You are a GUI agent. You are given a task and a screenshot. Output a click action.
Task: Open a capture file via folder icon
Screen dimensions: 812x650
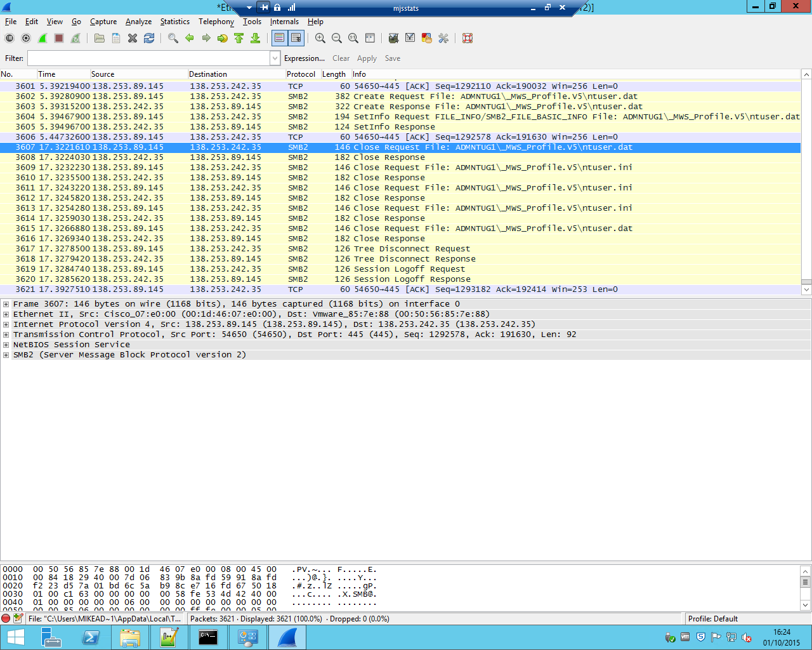[100, 38]
